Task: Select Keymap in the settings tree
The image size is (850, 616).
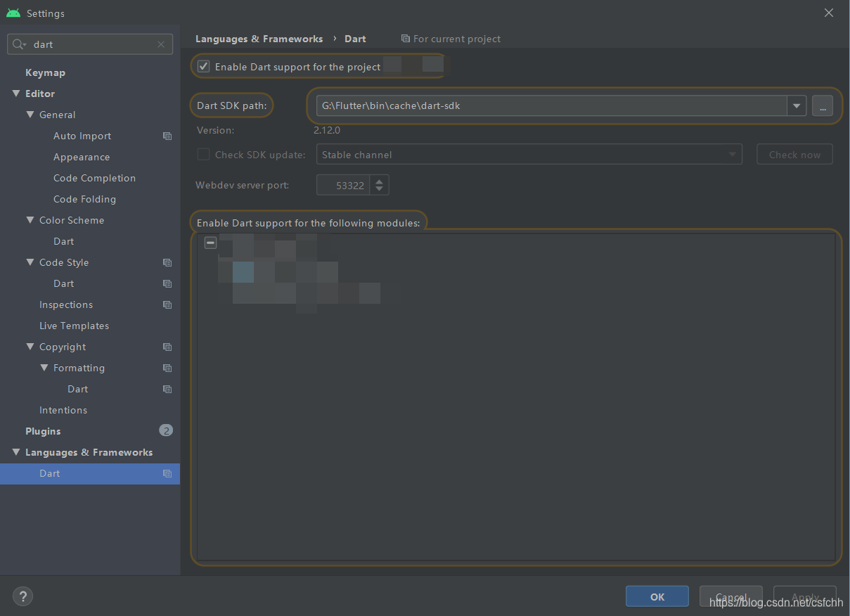Action: click(45, 72)
